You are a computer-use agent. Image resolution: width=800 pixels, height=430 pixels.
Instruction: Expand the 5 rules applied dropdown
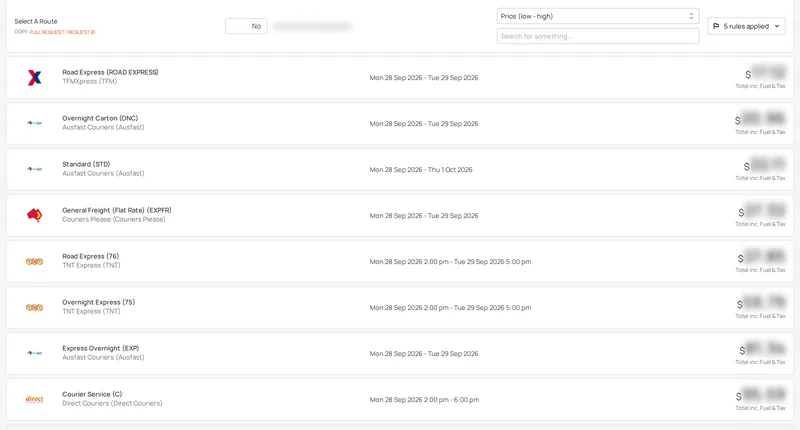click(746, 26)
